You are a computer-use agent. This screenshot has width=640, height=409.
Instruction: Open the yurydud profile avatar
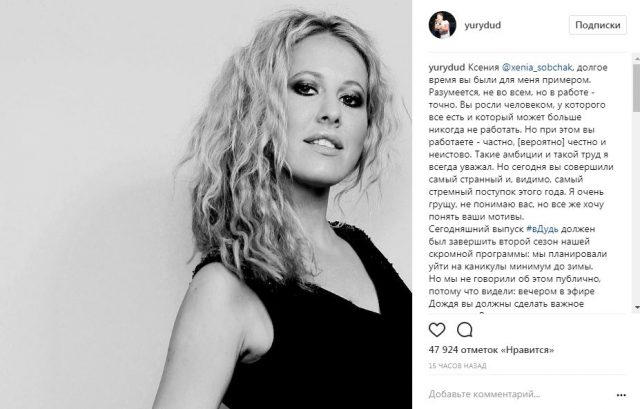coord(442,25)
